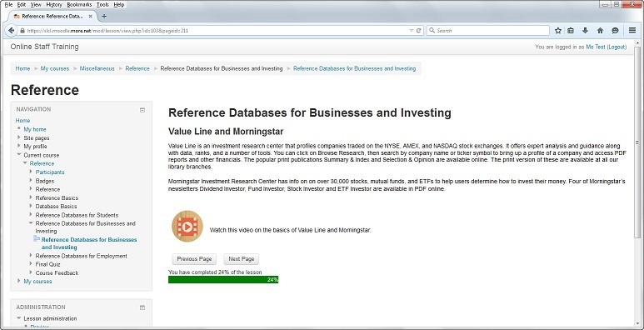Open the View menu
The width and height of the screenshot is (644, 330).
[36, 4]
